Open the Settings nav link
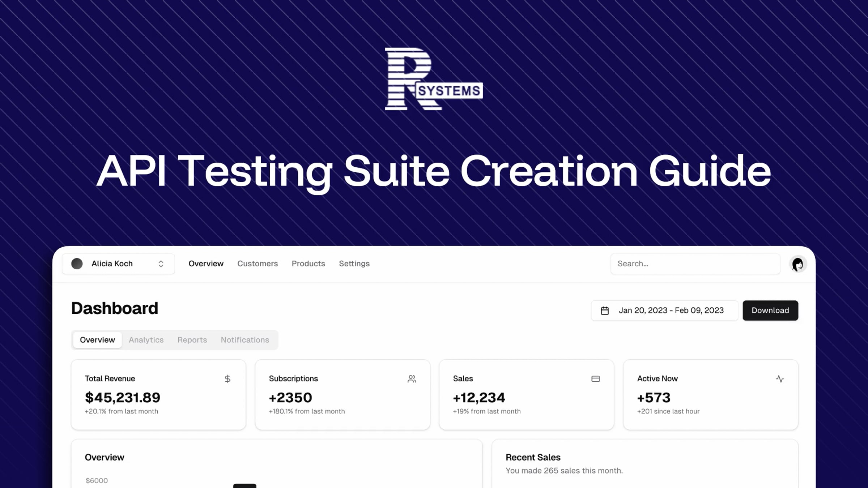The image size is (868, 488). pos(354,264)
